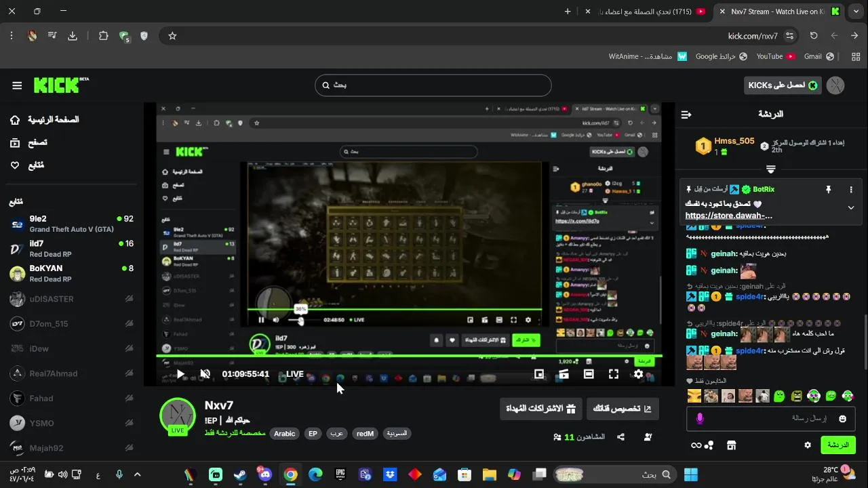Select the السعودية tag

(x=397, y=434)
